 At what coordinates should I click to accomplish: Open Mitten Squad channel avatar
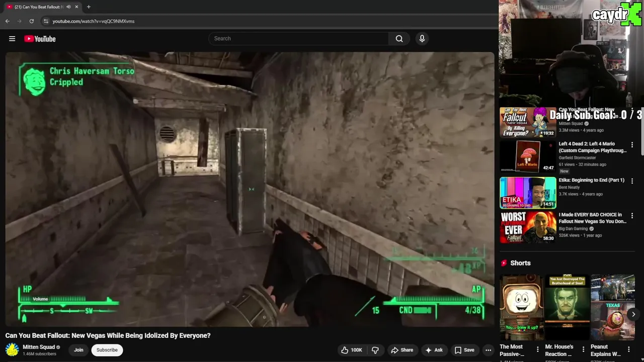pyautogui.click(x=12, y=349)
